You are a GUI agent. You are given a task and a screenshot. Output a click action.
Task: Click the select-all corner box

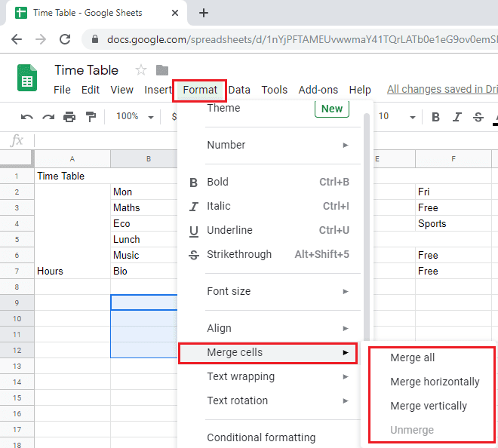point(17,158)
